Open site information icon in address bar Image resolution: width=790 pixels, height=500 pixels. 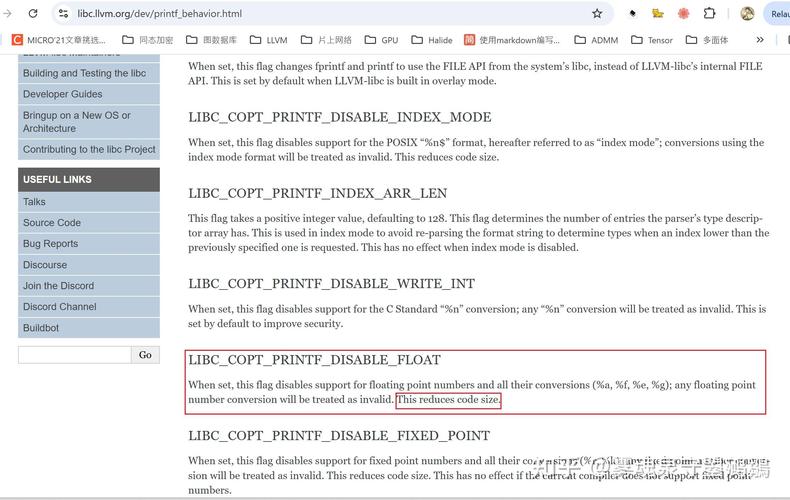[x=63, y=14]
